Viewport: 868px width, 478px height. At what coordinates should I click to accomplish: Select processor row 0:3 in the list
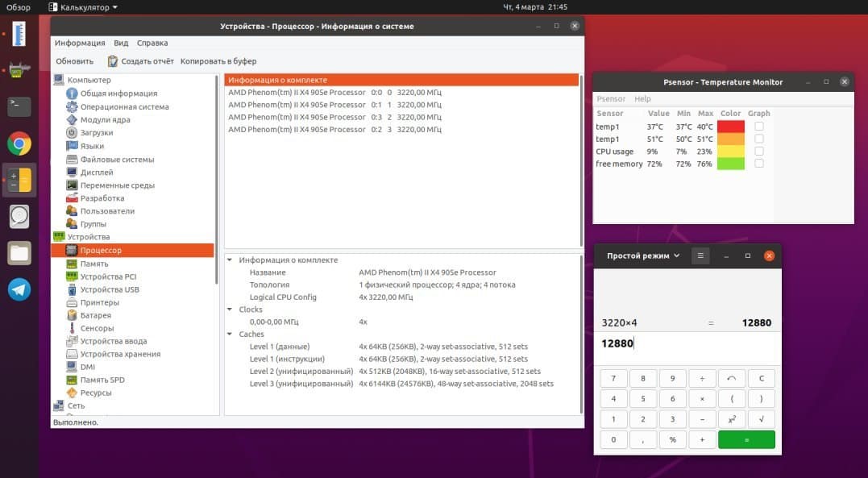click(401, 117)
